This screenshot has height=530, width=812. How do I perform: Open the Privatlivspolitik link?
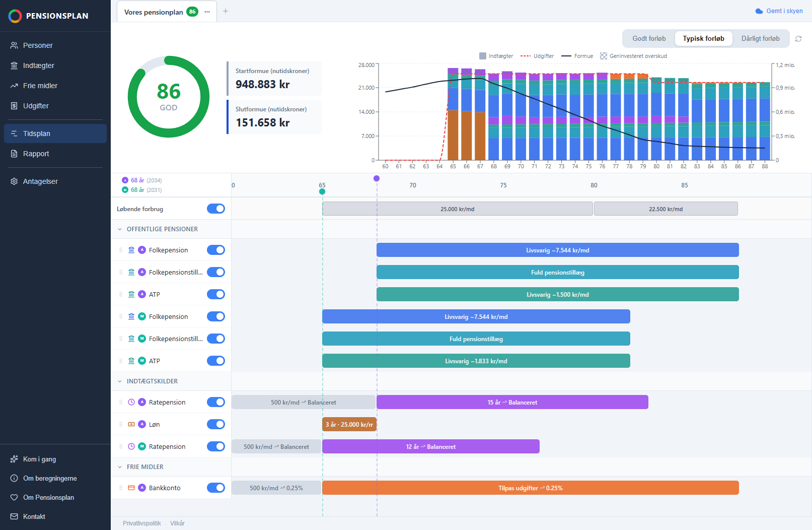(x=142, y=523)
